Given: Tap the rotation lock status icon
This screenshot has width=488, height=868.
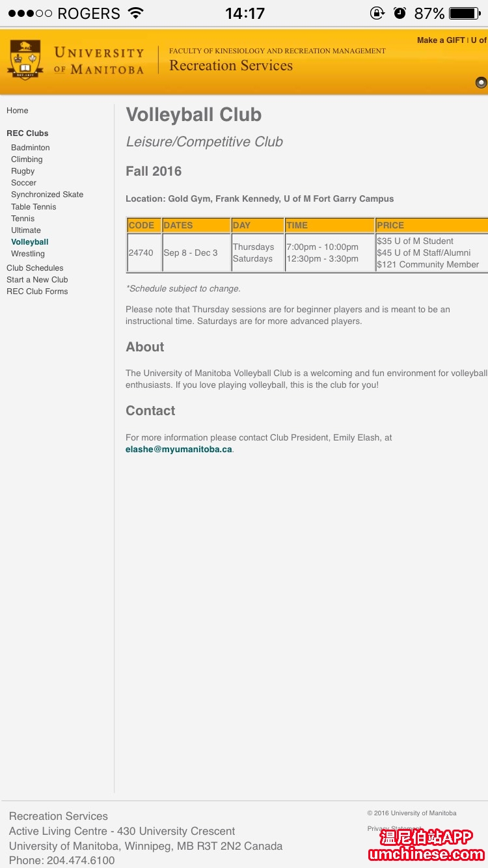Looking at the screenshot, I should click(x=377, y=13).
